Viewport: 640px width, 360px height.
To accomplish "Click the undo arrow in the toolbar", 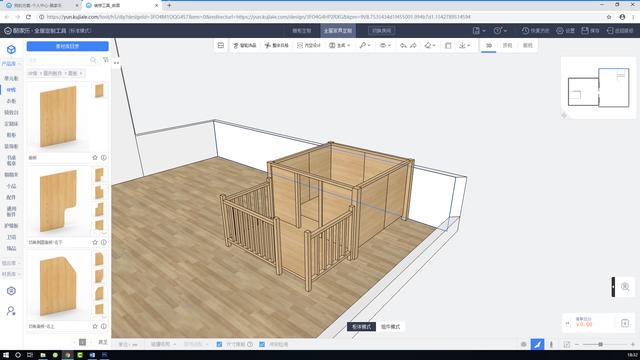I will 403,45.
